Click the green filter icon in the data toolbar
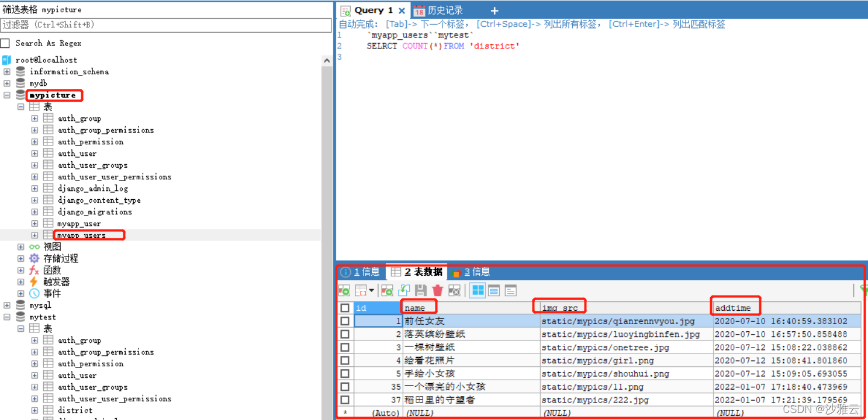 (x=864, y=290)
